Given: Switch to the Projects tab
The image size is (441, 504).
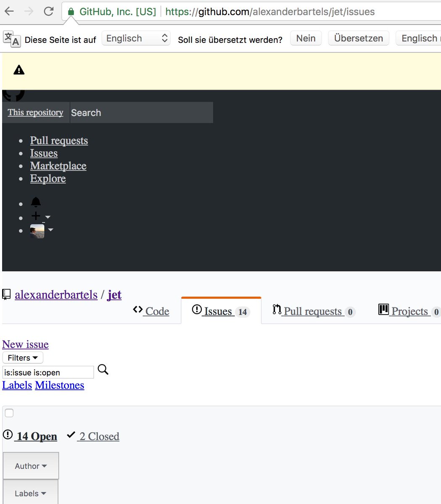Looking at the screenshot, I should point(409,311).
